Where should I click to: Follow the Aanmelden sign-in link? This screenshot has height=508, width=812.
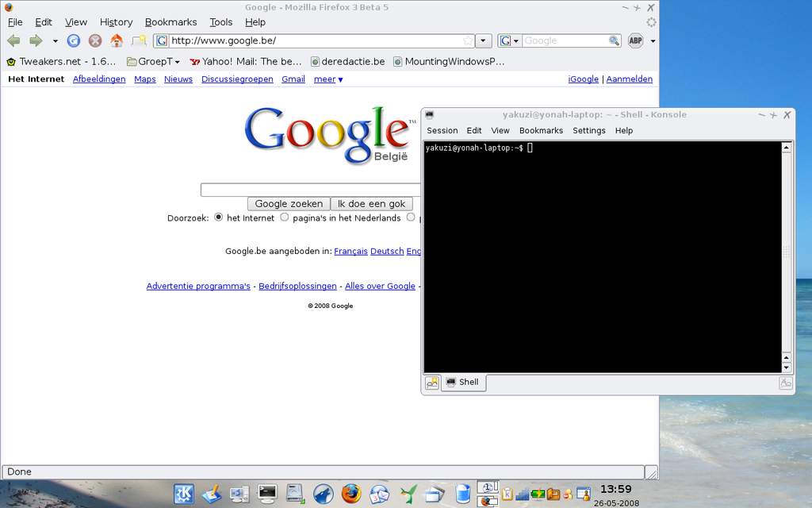tap(629, 79)
